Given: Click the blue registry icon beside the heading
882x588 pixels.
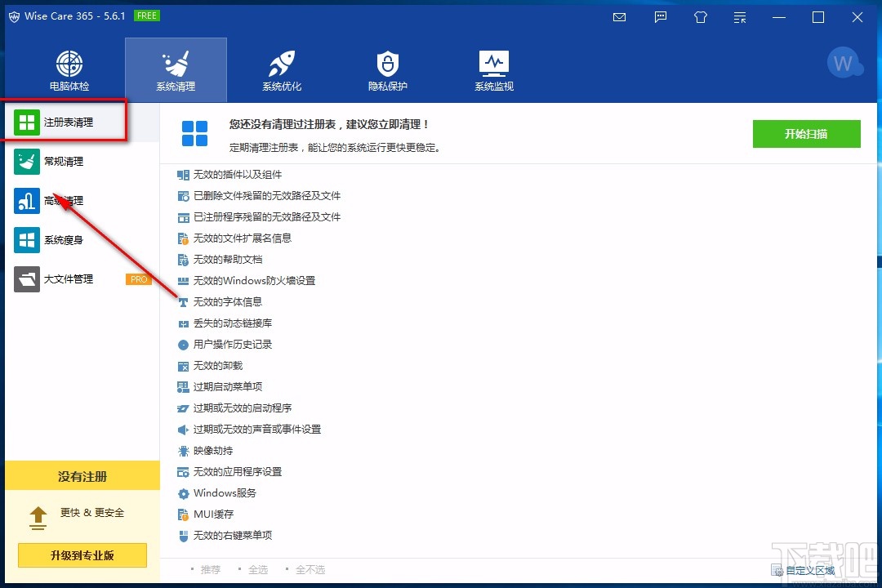Looking at the screenshot, I should tap(194, 133).
